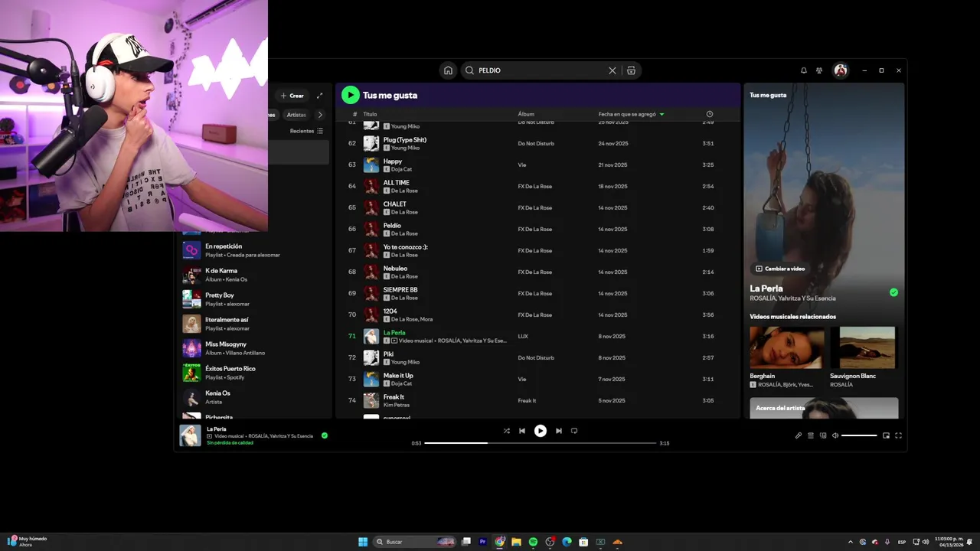Seek in the song progress bar
The height and width of the screenshot is (551, 980).
(541, 443)
